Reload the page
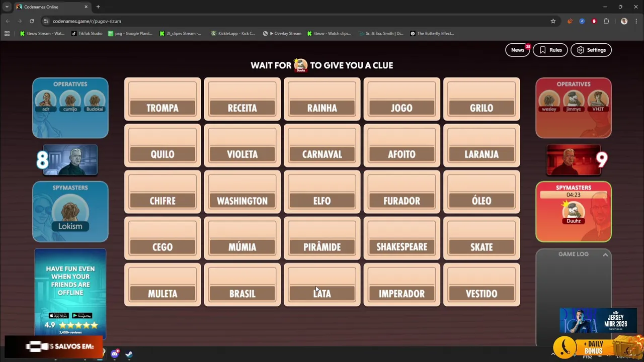Viewport: 644px width, 362px height. click(x=32, y=21)
